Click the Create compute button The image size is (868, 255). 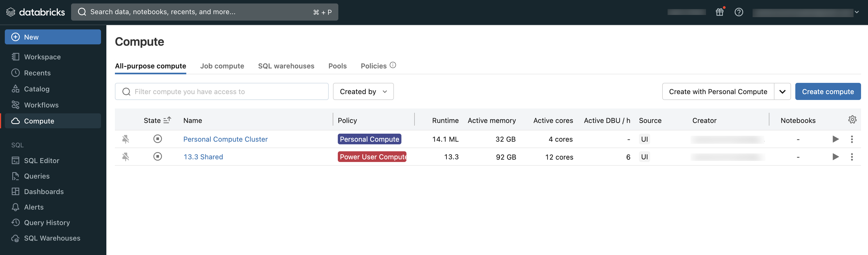tap(828, 92)
